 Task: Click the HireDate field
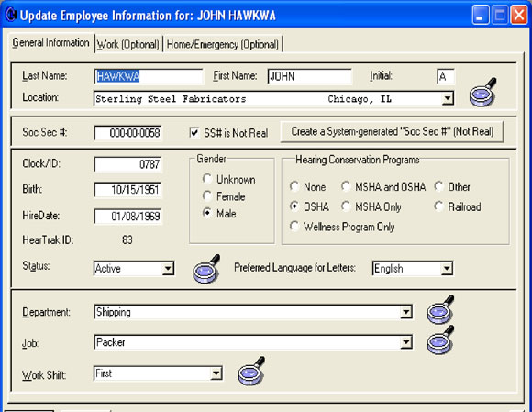[127, 217]
